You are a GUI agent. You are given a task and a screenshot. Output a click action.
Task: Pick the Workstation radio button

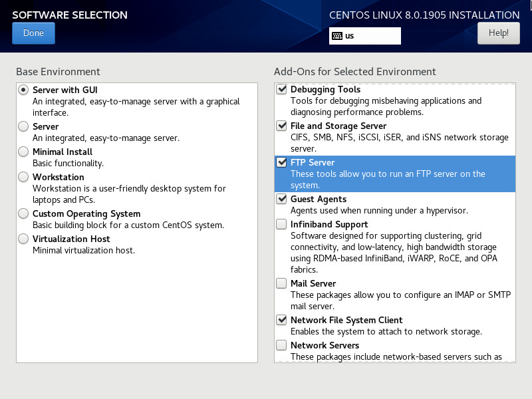pos(23,177)
